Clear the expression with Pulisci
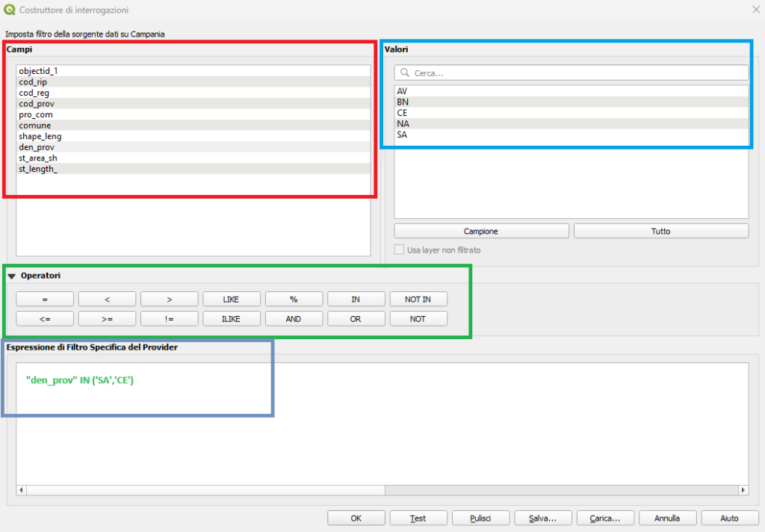The width and height of the screenshot is (765, 532). coord(480,518)
